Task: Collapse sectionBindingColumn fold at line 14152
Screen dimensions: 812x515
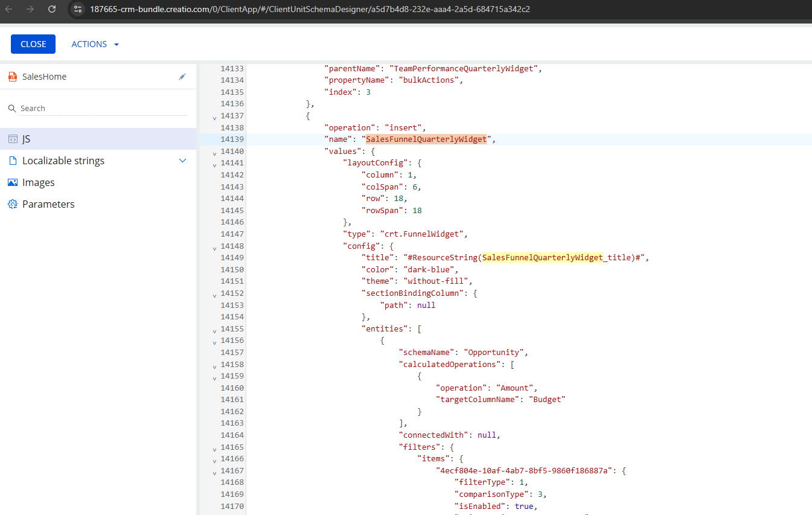Action: pyautogui.click(x=214, y=295)
